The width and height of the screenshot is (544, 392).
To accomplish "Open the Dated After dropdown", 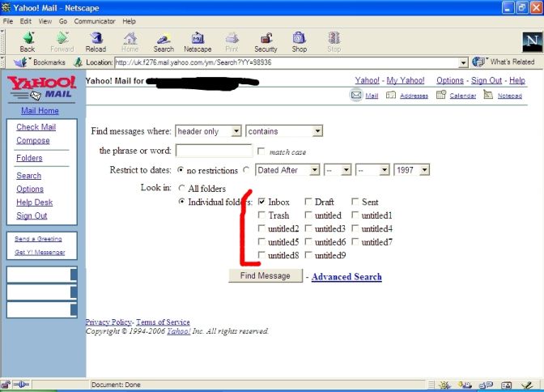I will [x=287, y=170].
